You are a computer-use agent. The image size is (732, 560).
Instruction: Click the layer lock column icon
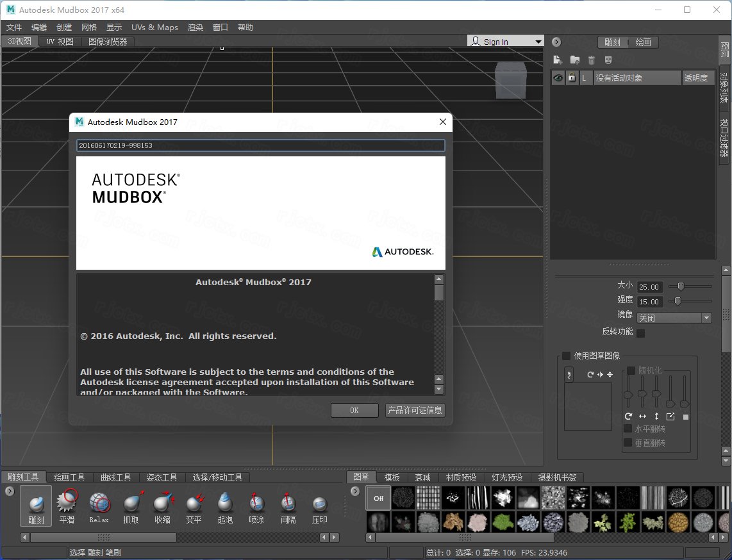coord(572,78)
